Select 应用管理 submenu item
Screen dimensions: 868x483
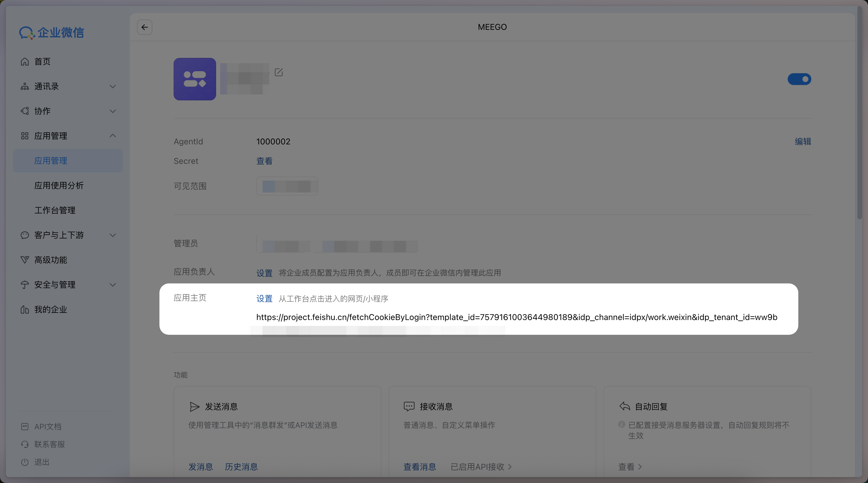coord(67,160)
